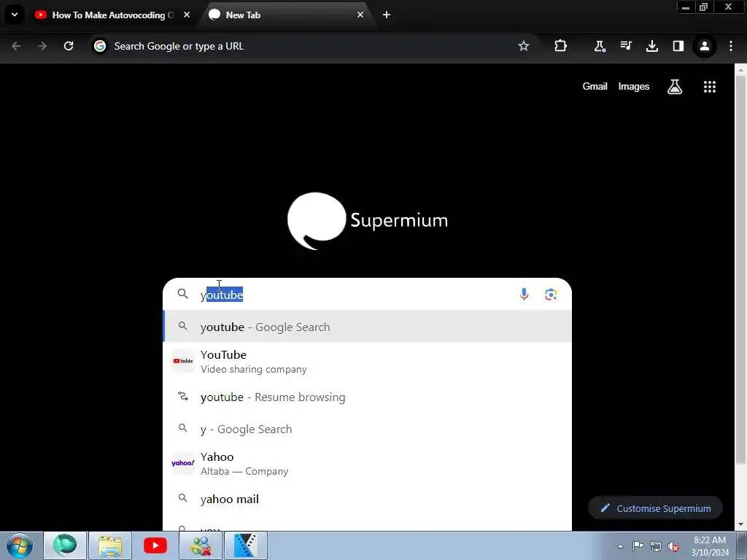This screenshot has width=747, height=560.
Task: Click the Show desktop button
Action: pos(741,545)
